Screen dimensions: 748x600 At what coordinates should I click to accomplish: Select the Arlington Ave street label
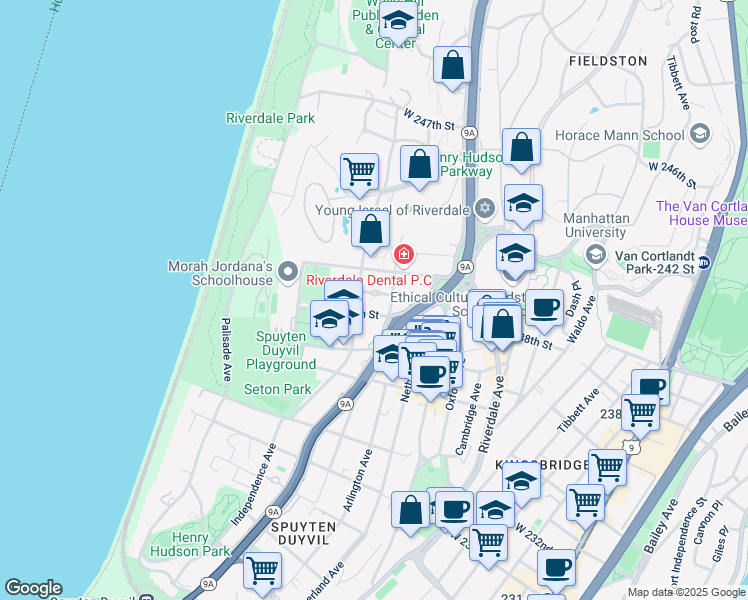click(x=358, y=481)
